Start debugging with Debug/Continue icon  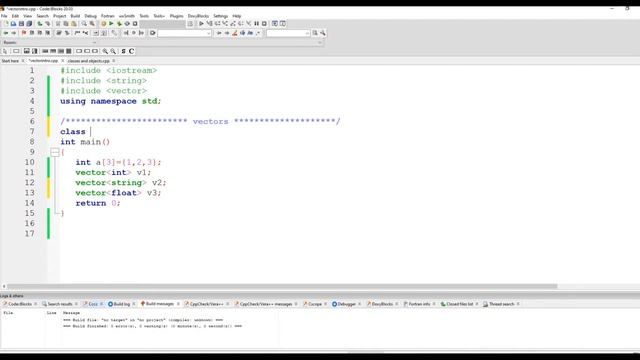click(x=201, y=24)
